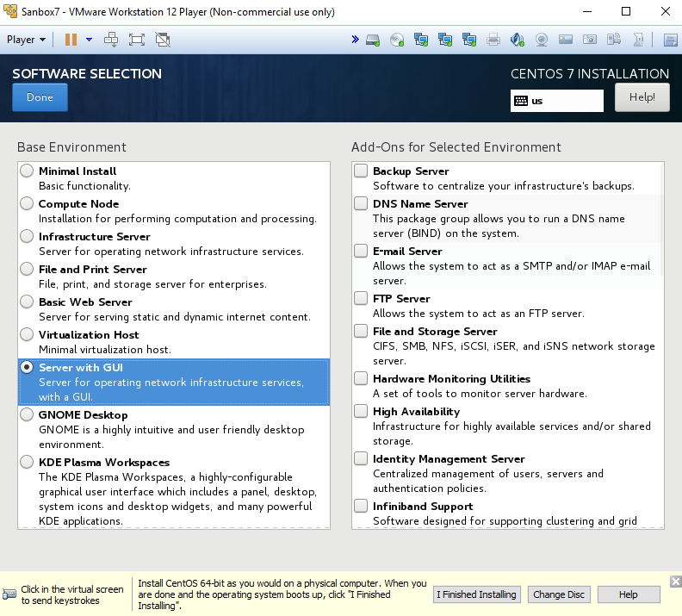The height and width of the screenshot is (616, 682).
Task: Enter full screen mode
Action: click(137, 40)
